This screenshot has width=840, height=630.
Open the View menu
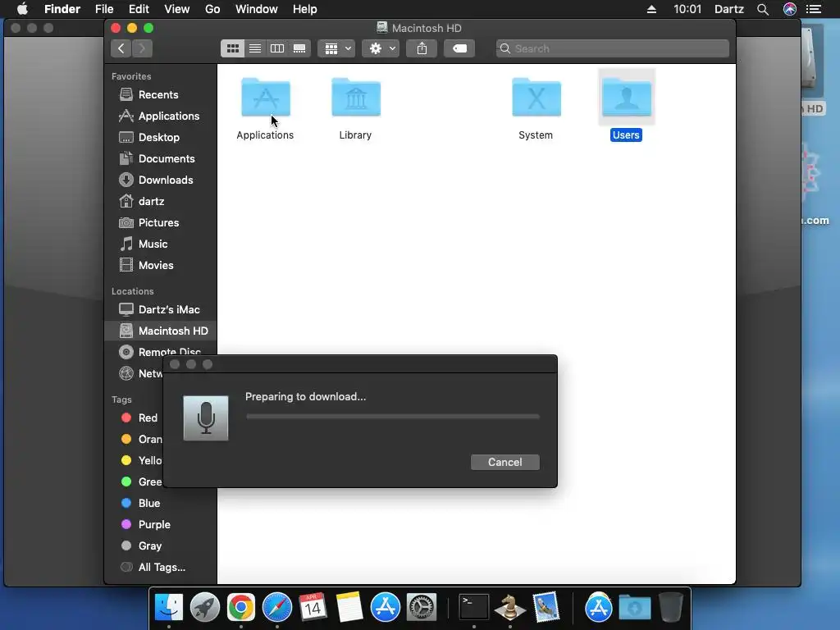pos(177,9)
